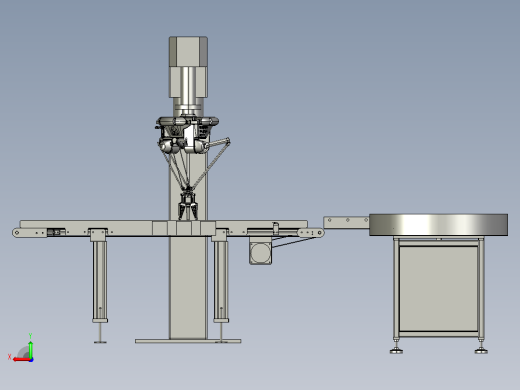Viewport: 520px width, 390px height.
Task: Select the right end roller of the conveyor
Action: tap(320, 232)
